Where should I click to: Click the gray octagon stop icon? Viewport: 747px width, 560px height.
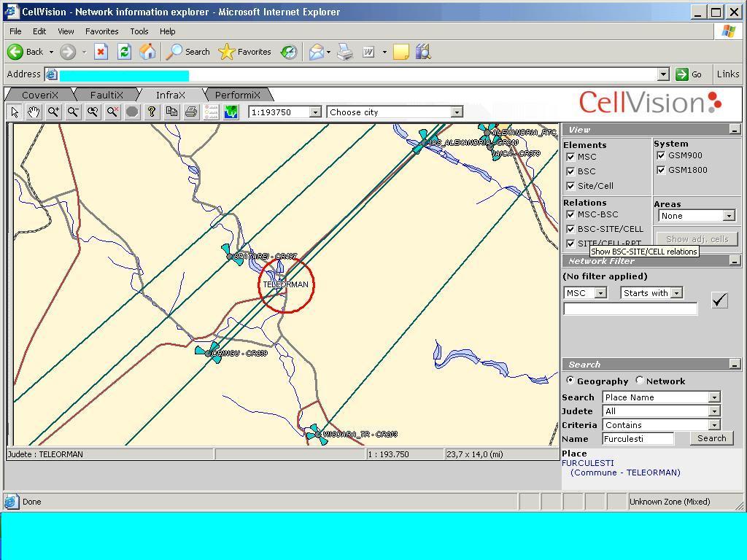(133, 112)
